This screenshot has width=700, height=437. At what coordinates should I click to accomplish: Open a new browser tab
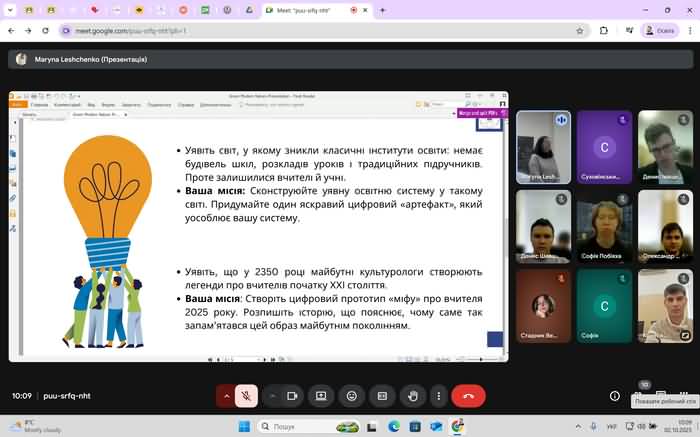(x=379, y=10)
